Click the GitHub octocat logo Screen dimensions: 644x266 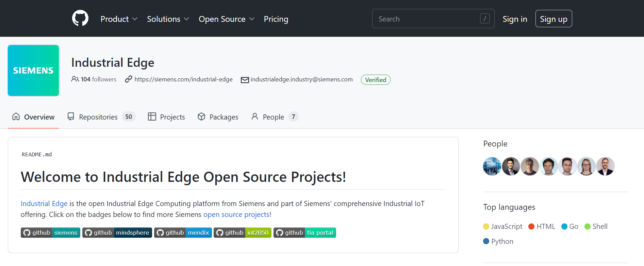[80, 18]
